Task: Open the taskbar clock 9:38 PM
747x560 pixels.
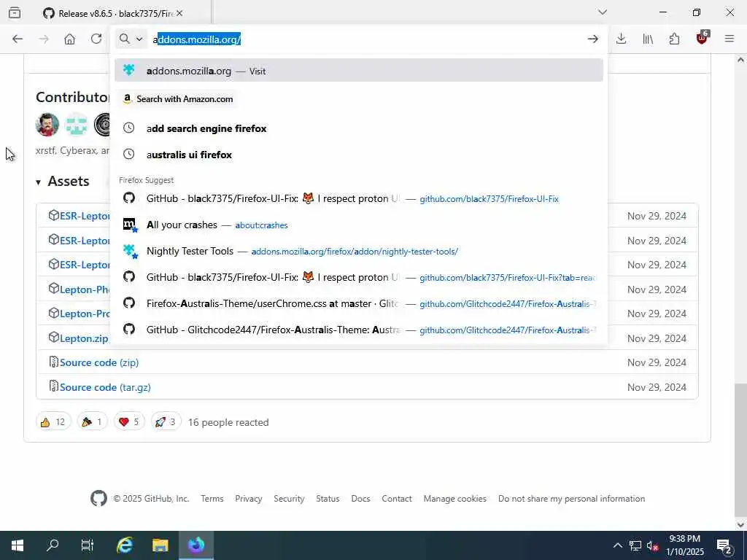Action: pos(684,545)
